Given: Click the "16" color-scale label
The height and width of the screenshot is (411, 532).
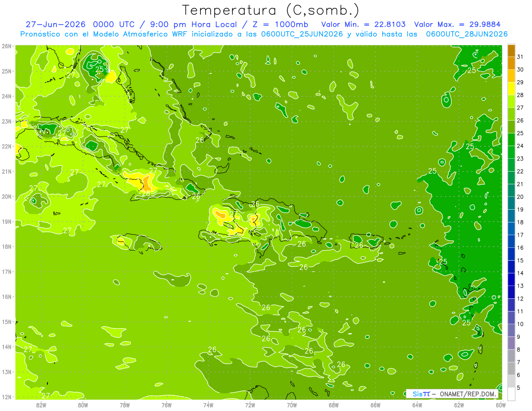Looking at the screenshot, I should [x=520, y=248].
